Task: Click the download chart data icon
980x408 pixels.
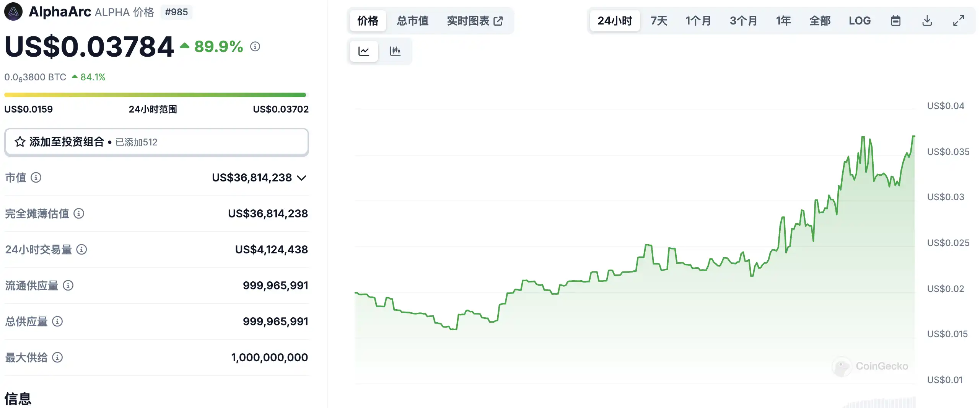Action: [927, 21]
